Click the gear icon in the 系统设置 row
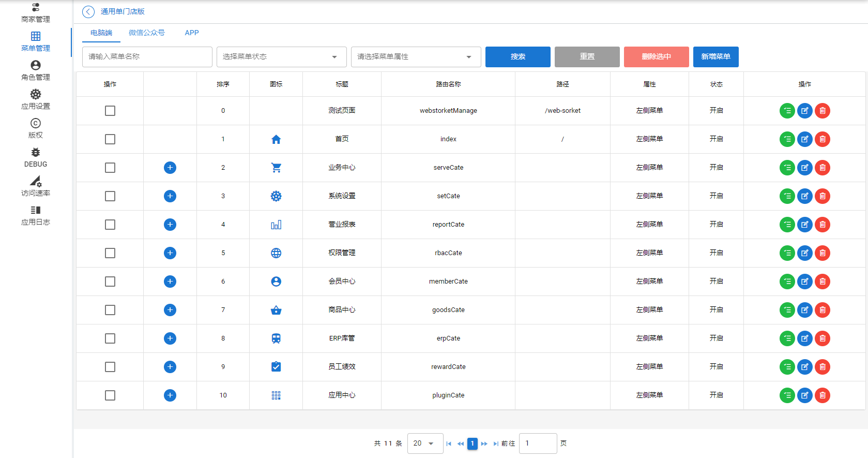 click(x=276, y=196)
